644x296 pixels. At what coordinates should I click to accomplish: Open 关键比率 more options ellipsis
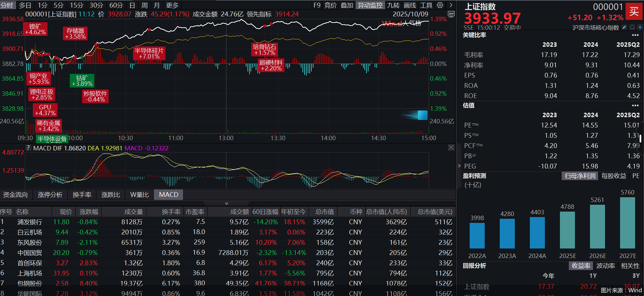click(635, 35)
